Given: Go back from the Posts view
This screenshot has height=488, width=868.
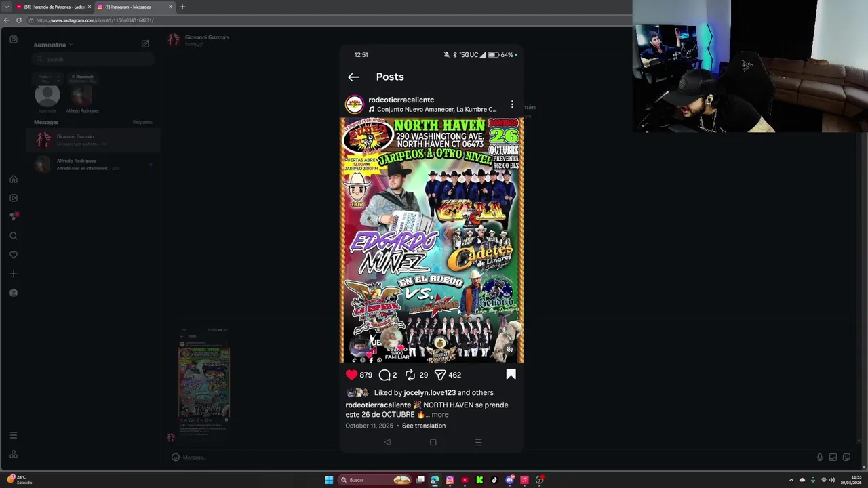Looking at the screenshot, I should tap(353, 77).
